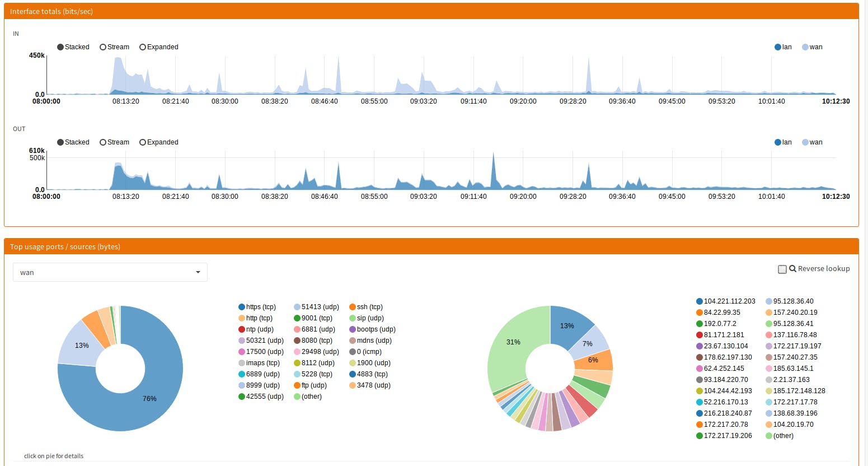Viewport: 868px width, 466px height.
Task: Toggle wan series in OUT graph legend
Action: tap(805, 142)
